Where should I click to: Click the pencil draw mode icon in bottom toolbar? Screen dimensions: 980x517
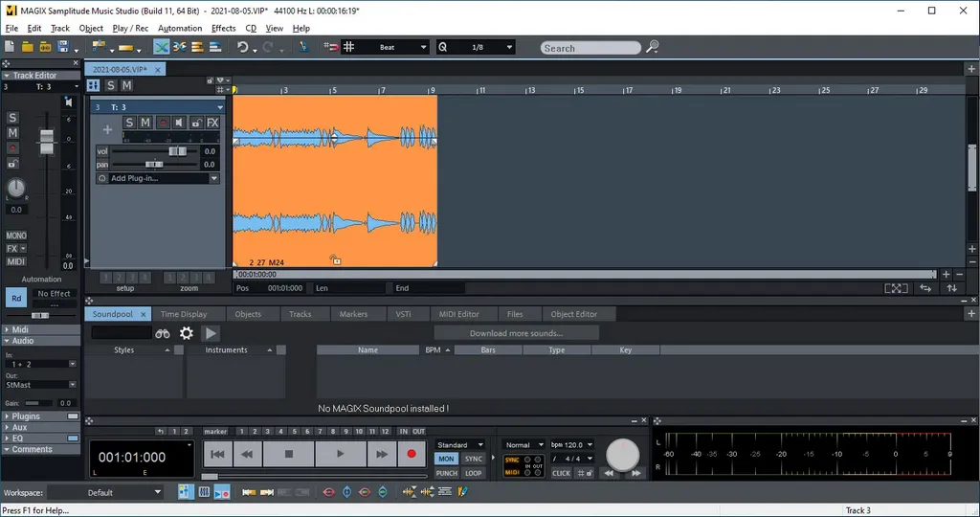click(462, 492)
